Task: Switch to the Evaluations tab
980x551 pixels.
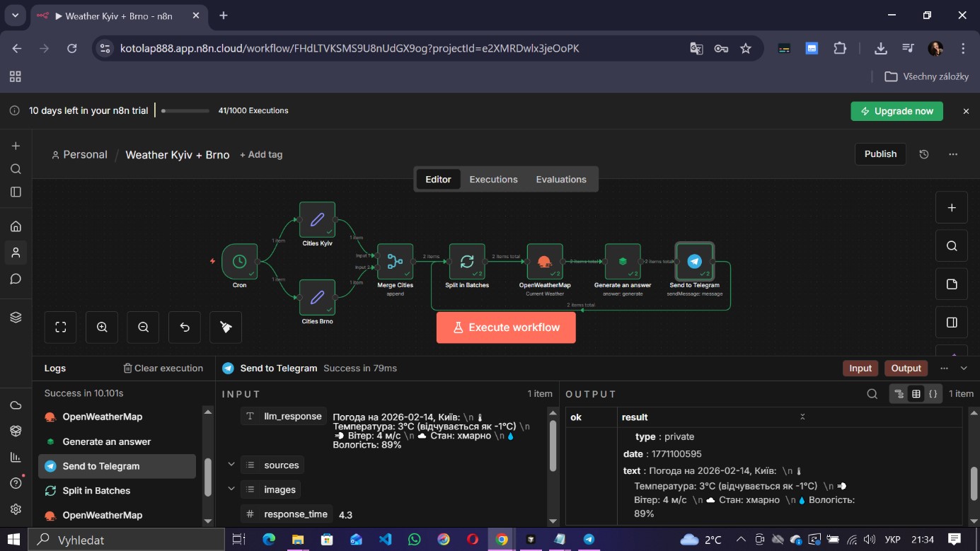Action: click(561, 179)
